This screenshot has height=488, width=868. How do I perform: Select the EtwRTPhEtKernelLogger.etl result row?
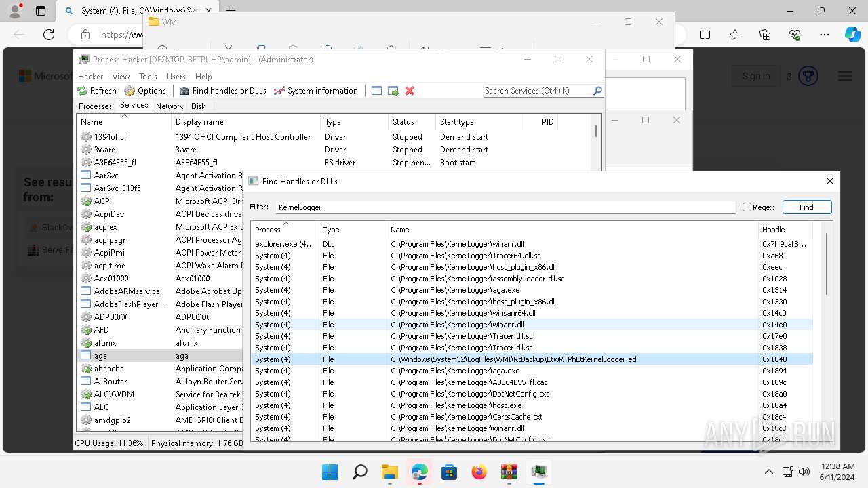[532, 359]
